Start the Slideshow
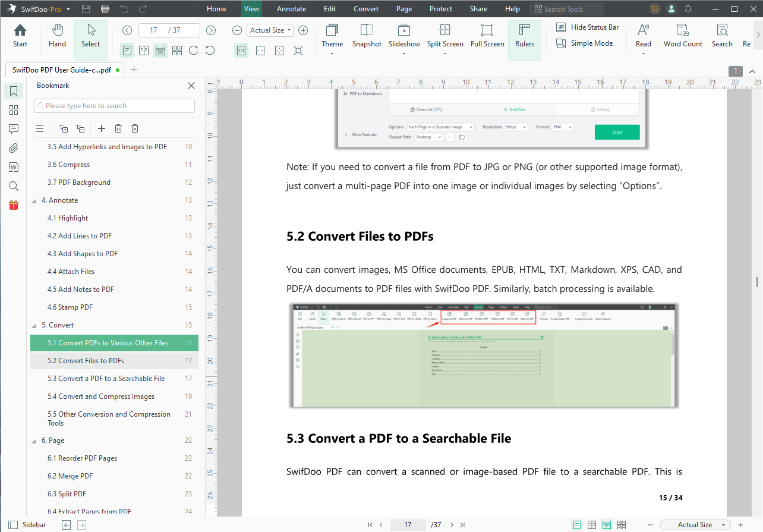The image size is (763, 532). (x=404, y=39)
